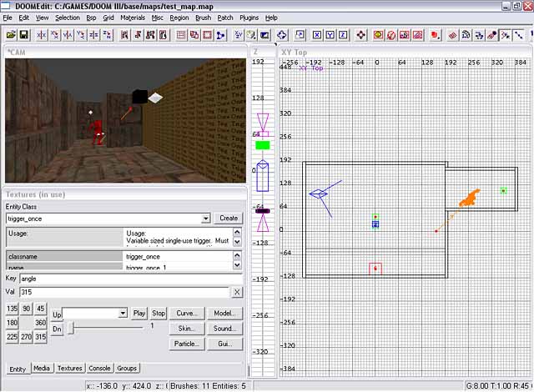Click the Usage box up scroll arrow
Screen dimensions: 534x392
tap(237, 233)
